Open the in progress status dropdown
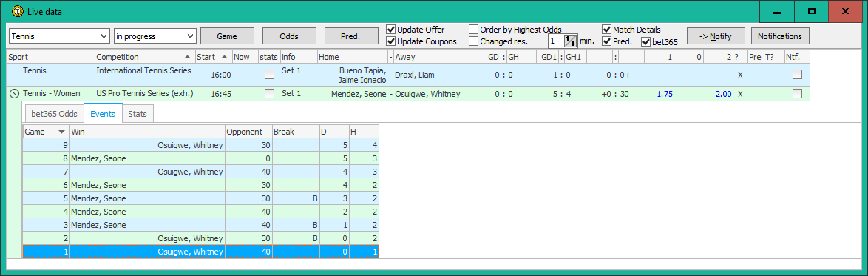This screenshot has width=868, height=276. tap(155, 36)
